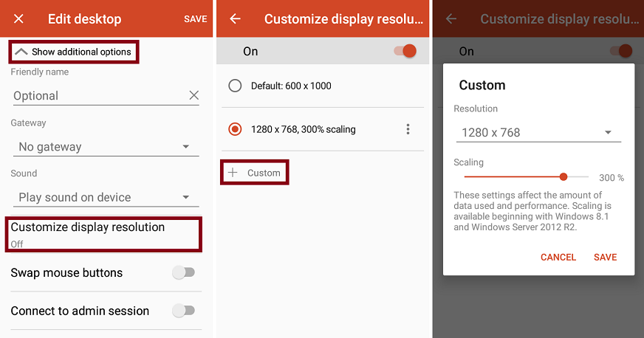
Task: Close the Edit desktop screen with X
Action: (x=18, y=18)
